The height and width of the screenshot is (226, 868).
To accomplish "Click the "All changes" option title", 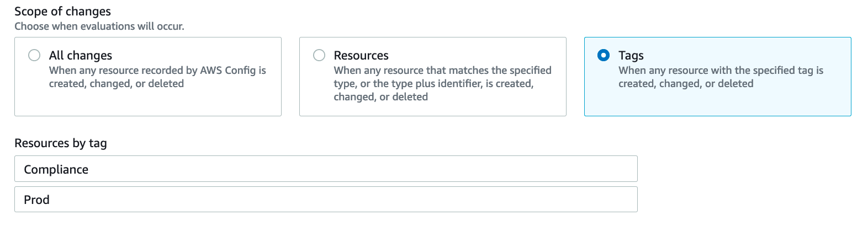I will point(81,55).
